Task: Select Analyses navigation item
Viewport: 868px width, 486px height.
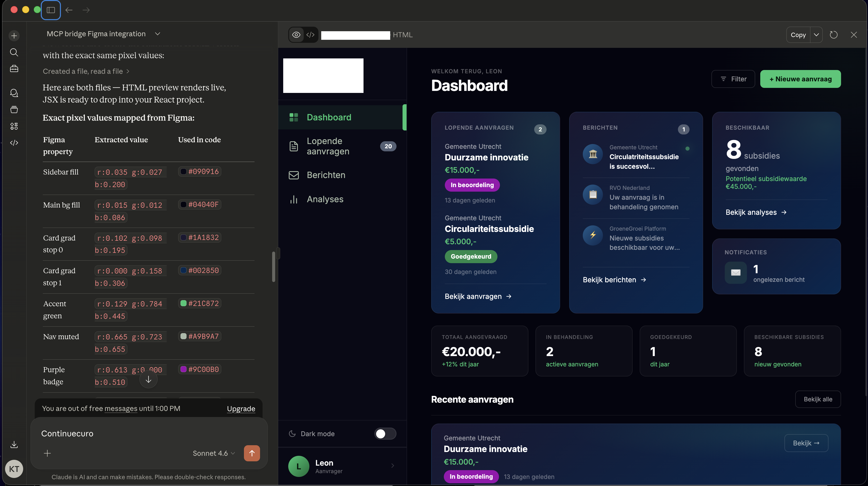Action: tap(325, 199)
